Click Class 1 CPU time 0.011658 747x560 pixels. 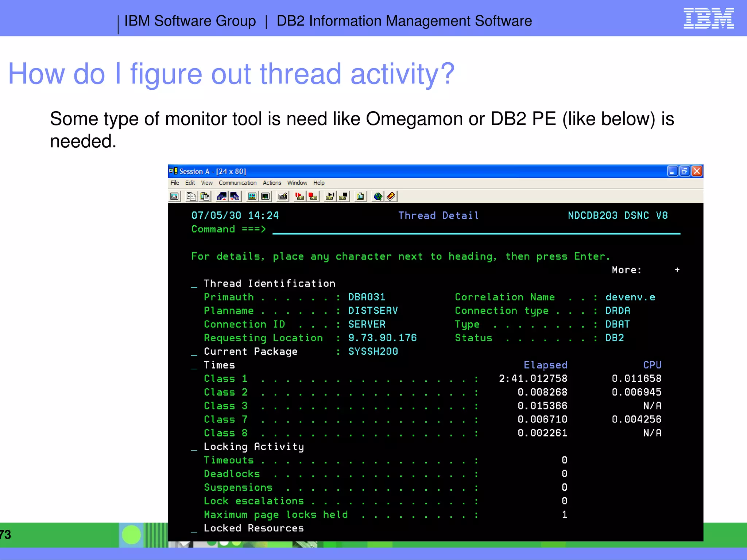[636, 379]
